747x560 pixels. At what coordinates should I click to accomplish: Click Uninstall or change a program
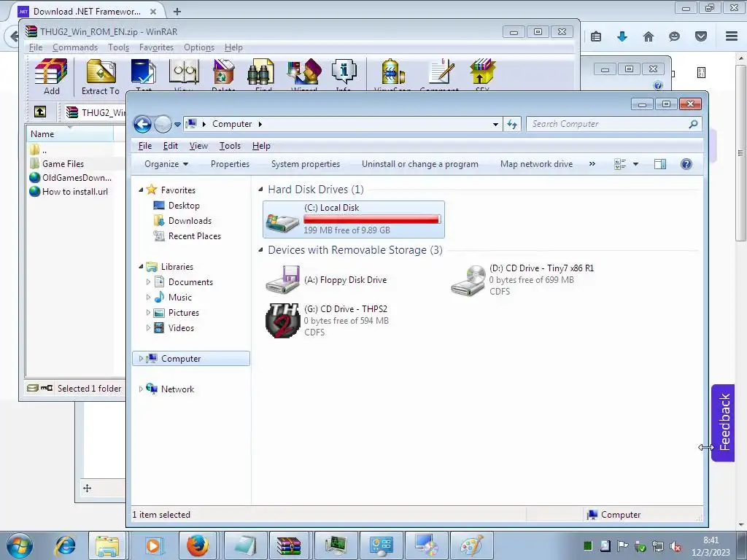tap(419, 164)
